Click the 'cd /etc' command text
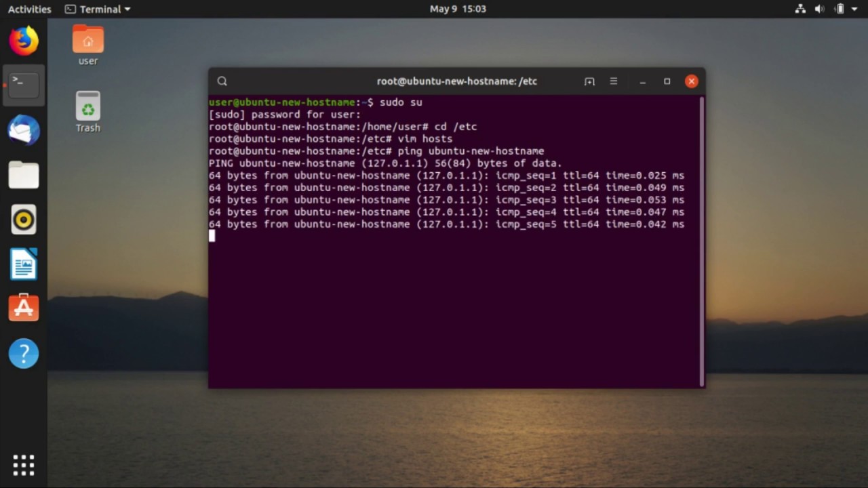 pyautogui.click(x=456, y=127)
